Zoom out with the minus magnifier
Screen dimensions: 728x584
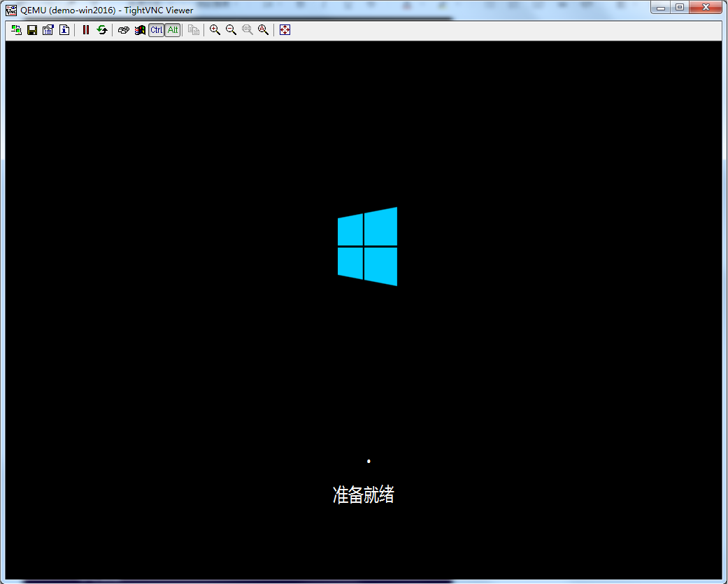click(231, 30)
